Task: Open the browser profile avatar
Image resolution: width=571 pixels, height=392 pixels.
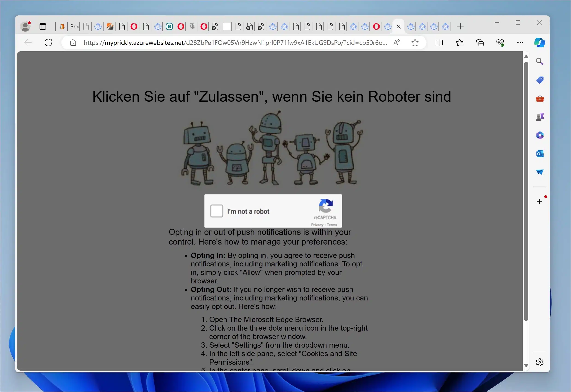Action: click(26, 26)
